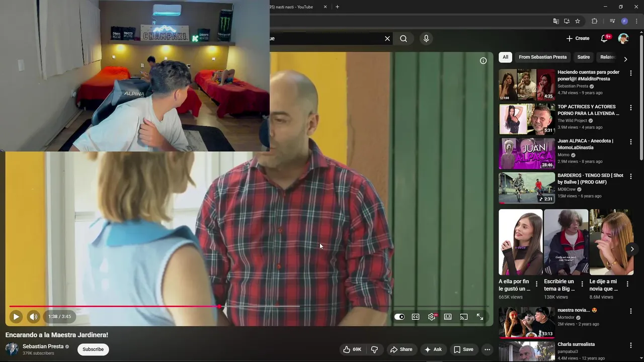Clear the search box with the X
Image resolution: width=644 pixels, height=362 pixels.
[x=387, y=39]
